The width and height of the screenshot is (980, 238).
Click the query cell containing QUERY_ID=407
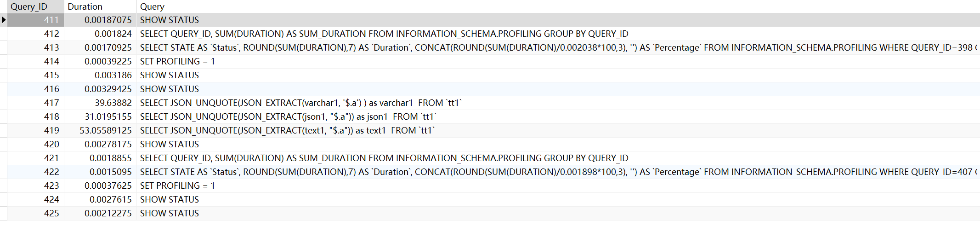click(x=556, y=172)
